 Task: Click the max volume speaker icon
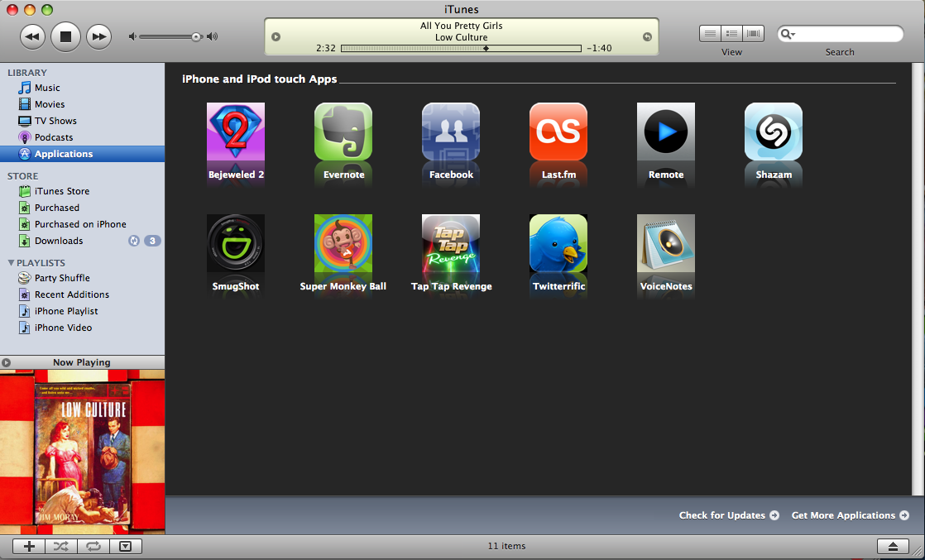pyautogui.click(x=213, y=36)
